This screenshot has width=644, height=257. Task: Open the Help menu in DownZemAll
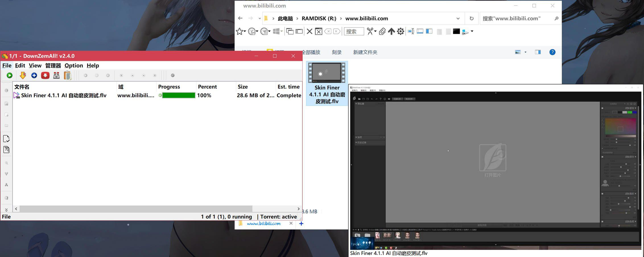(x=93, y=65)
